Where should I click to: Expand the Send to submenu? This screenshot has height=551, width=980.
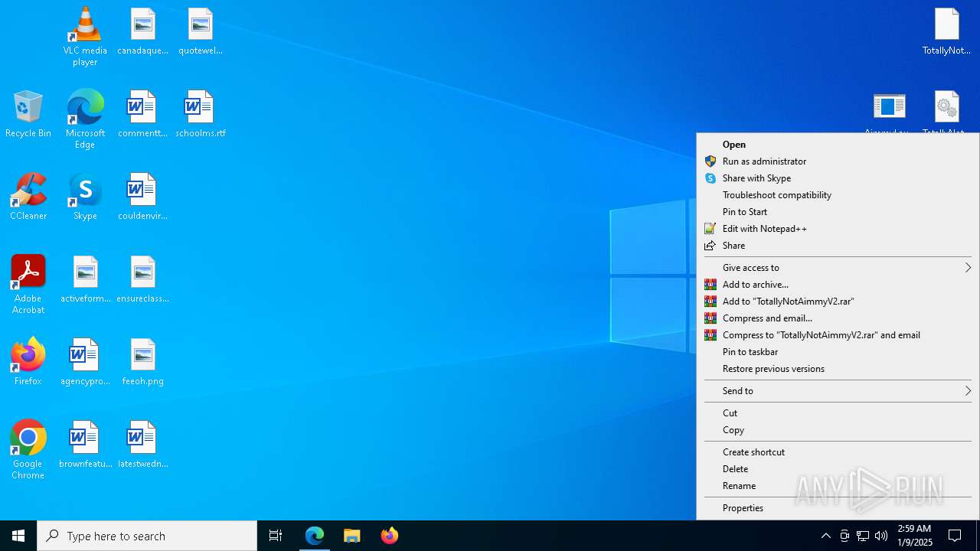(838, 391)
